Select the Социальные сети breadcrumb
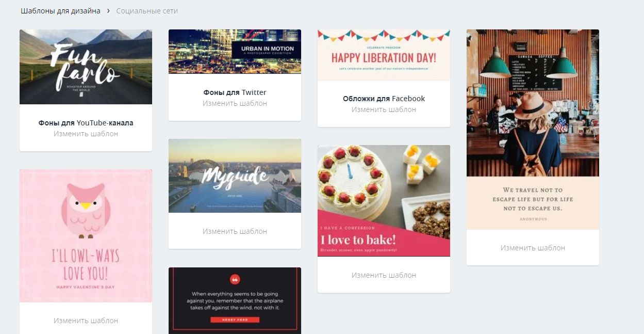 tap(147, 11)
